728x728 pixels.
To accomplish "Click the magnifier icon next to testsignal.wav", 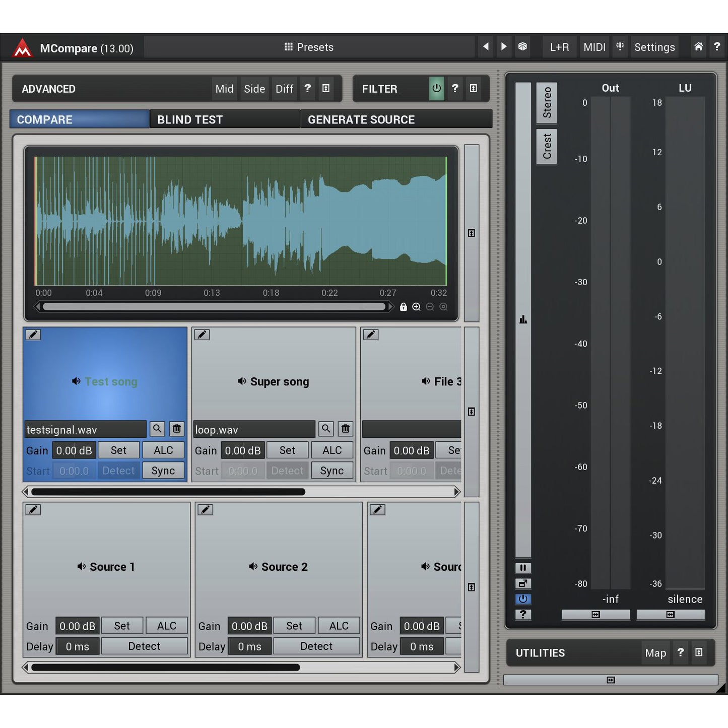I will pyautogui.click(x=157, y=429).
